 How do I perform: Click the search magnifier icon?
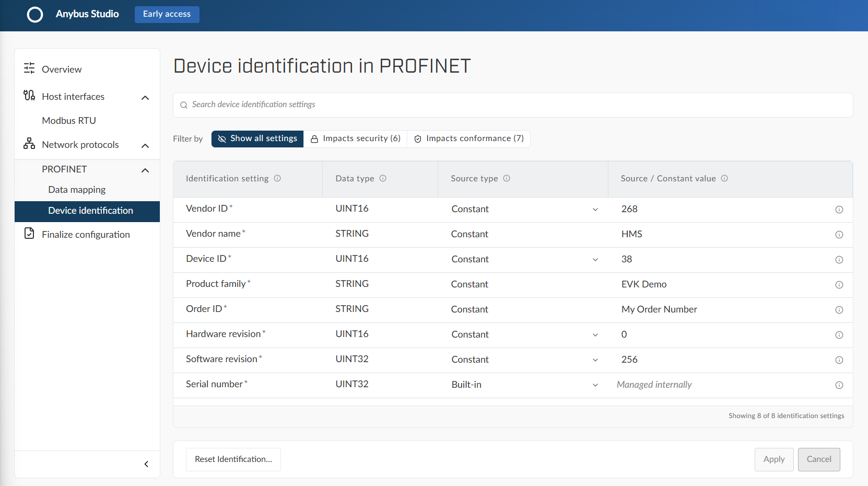tap(184, 105)
